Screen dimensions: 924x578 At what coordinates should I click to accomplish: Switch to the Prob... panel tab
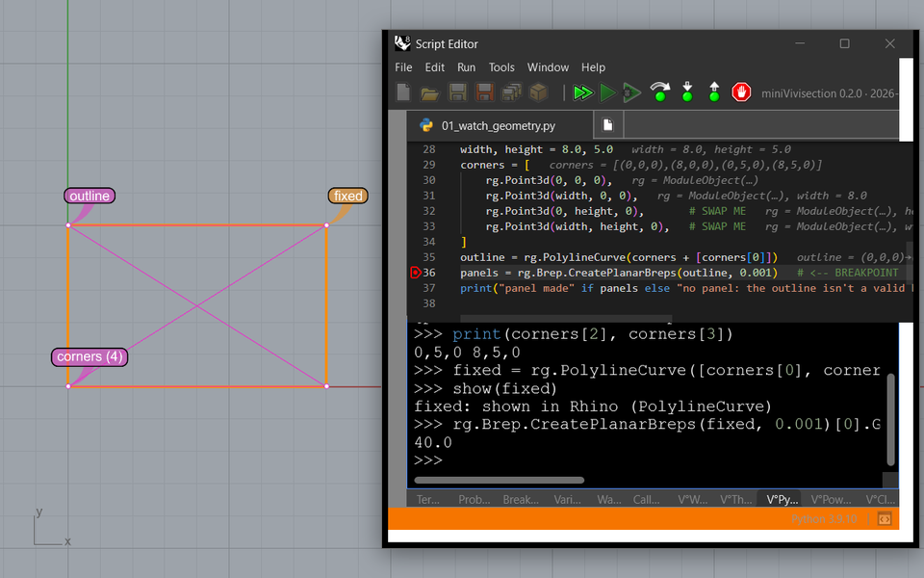pyautogui.click(x=475, y=500)
